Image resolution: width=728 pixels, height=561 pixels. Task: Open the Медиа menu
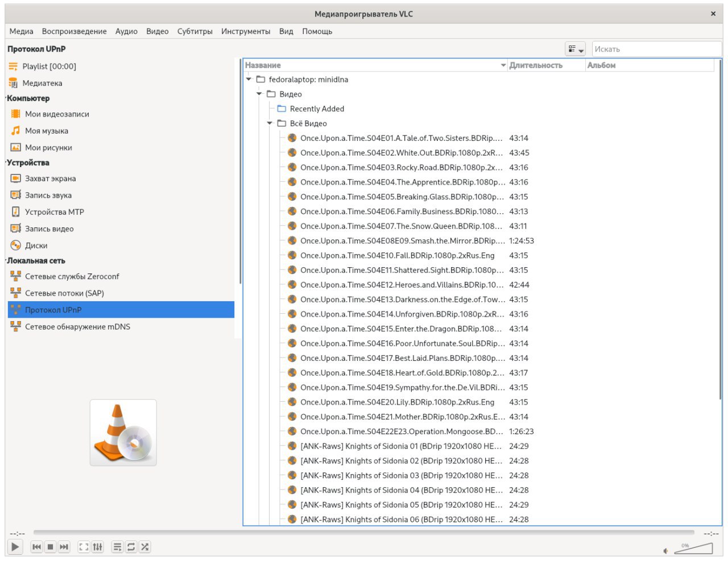(21, 31)
